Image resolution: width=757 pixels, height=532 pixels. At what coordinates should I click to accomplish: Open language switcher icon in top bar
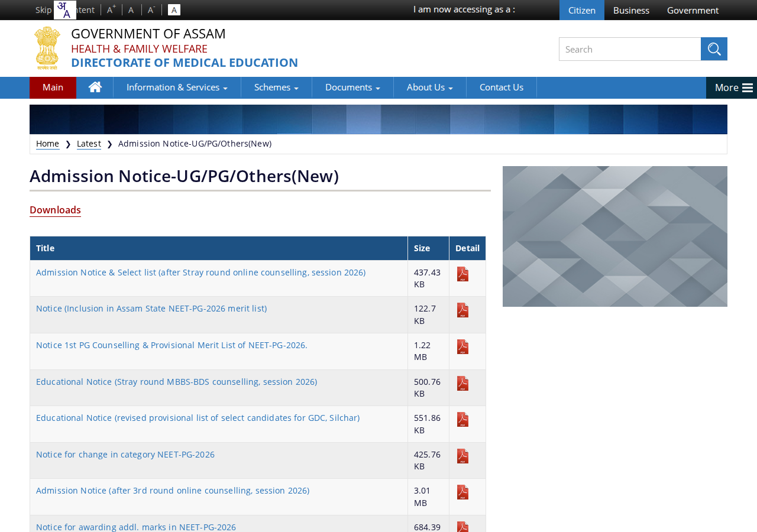pyautogui.click(x=65, y=10)
